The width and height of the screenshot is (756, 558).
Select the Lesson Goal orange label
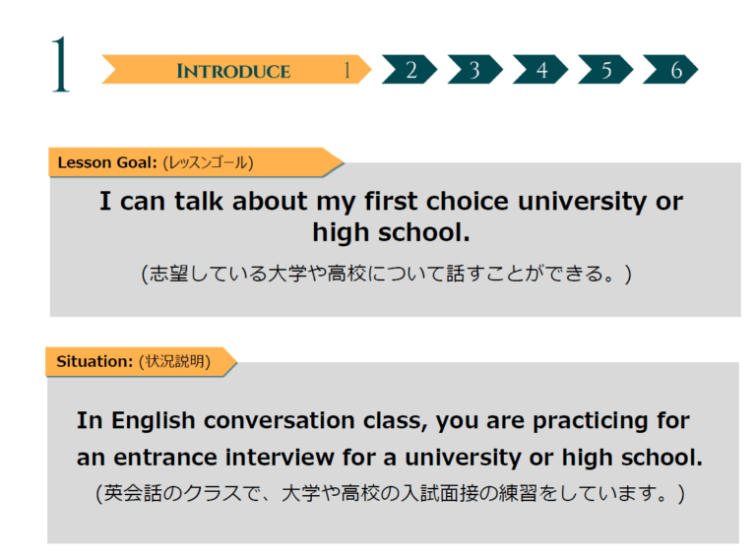click(195, 162)
